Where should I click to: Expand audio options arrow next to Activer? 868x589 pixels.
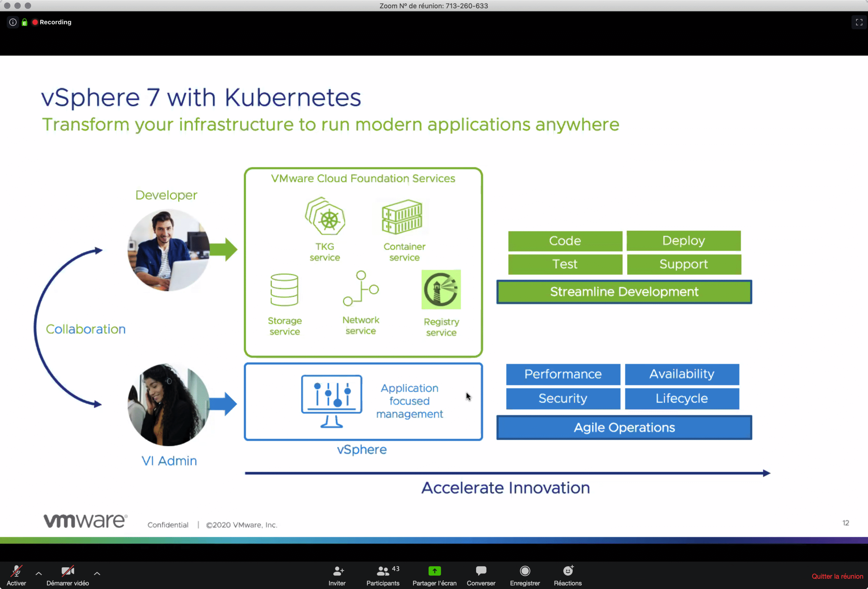(38, 573)
